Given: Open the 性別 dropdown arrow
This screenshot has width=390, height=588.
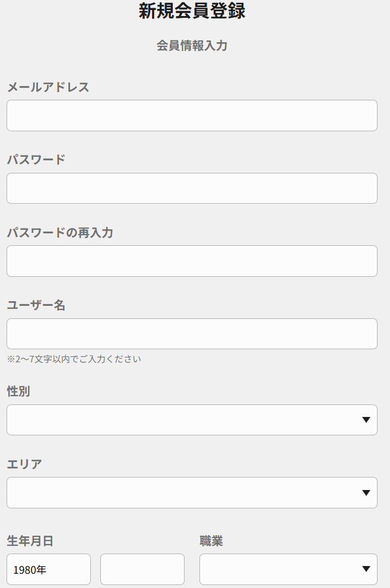Looking at the screenshot, I should pyautogui.click(x=366, y=421).
